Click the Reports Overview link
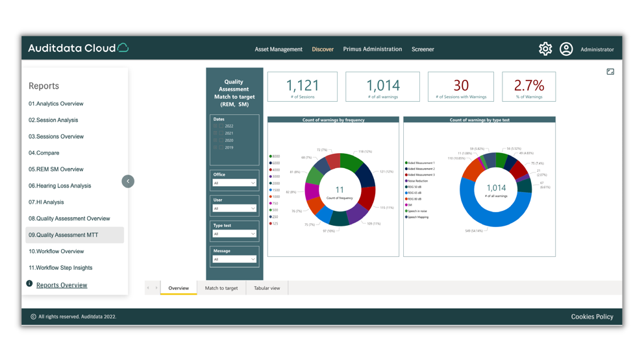The image size is (644, 362). click(62, 285)
